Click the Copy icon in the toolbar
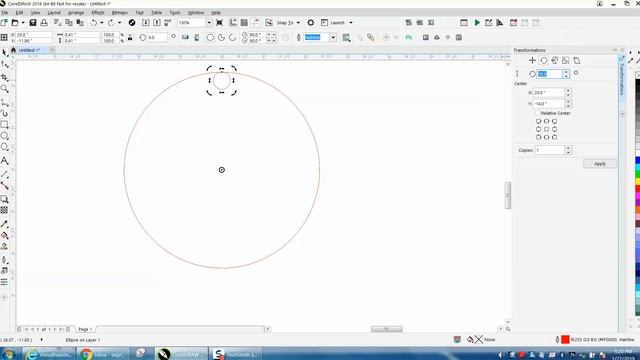This screenshot has width=640, height=360. [x=69, y=23]
